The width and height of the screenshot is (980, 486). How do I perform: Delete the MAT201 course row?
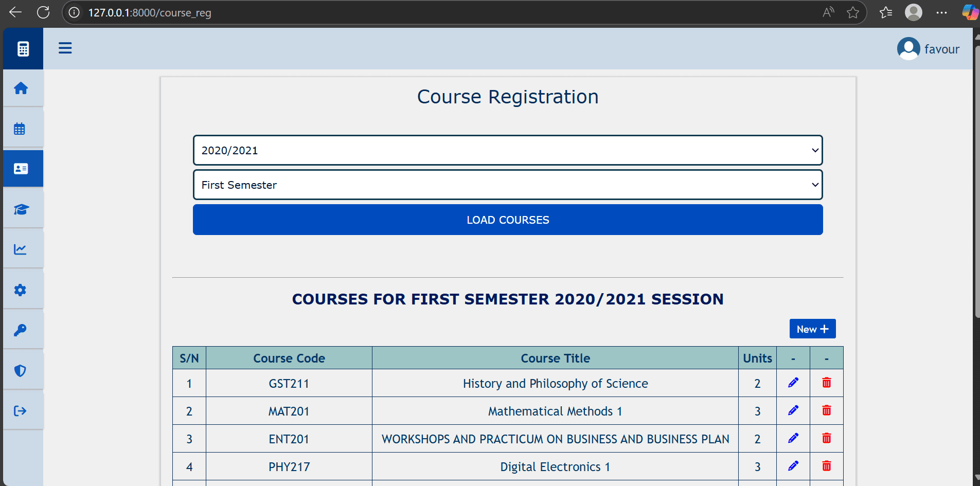(x=826, y=410)
